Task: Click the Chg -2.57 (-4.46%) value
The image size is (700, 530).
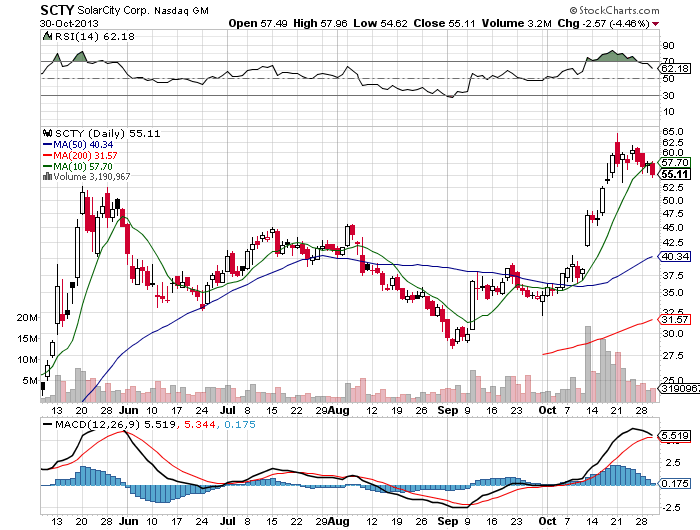Action: 603,23
